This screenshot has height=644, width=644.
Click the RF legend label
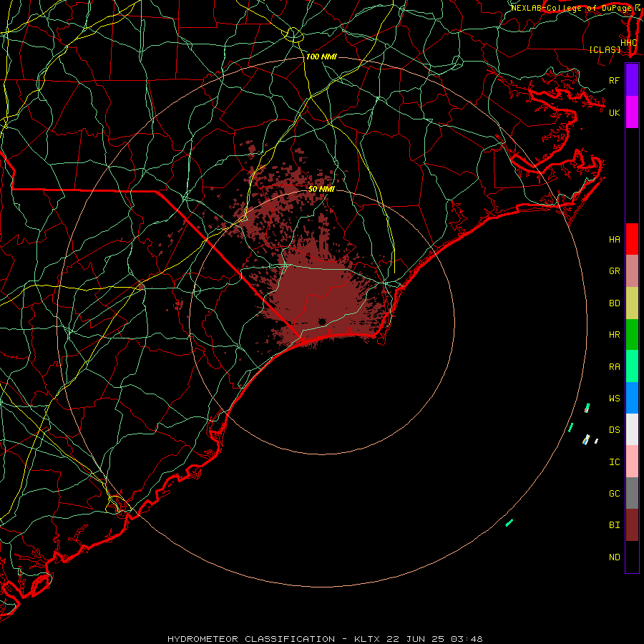pos(615,80)
